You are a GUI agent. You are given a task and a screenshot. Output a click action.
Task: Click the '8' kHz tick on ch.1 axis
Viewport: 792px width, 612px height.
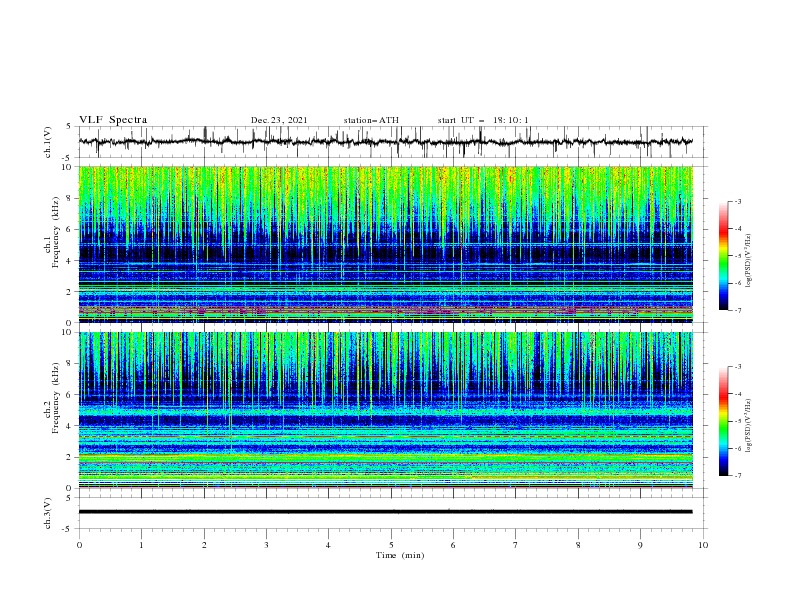(70, 198)
